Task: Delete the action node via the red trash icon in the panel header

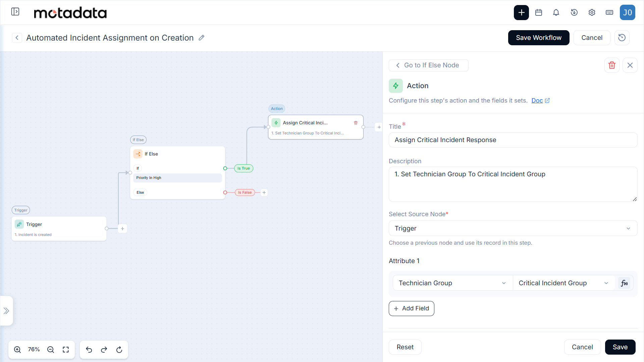Action: point(612,65)
